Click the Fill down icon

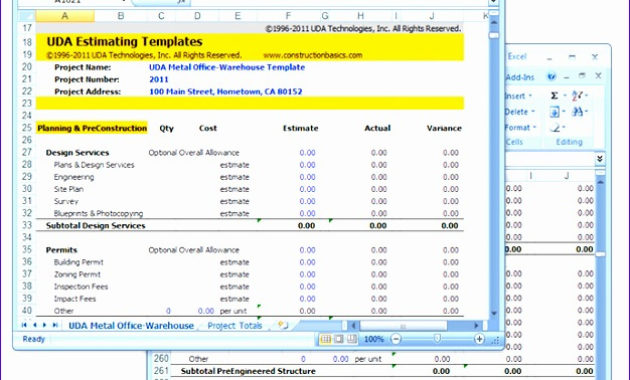(x=554, y=112)
